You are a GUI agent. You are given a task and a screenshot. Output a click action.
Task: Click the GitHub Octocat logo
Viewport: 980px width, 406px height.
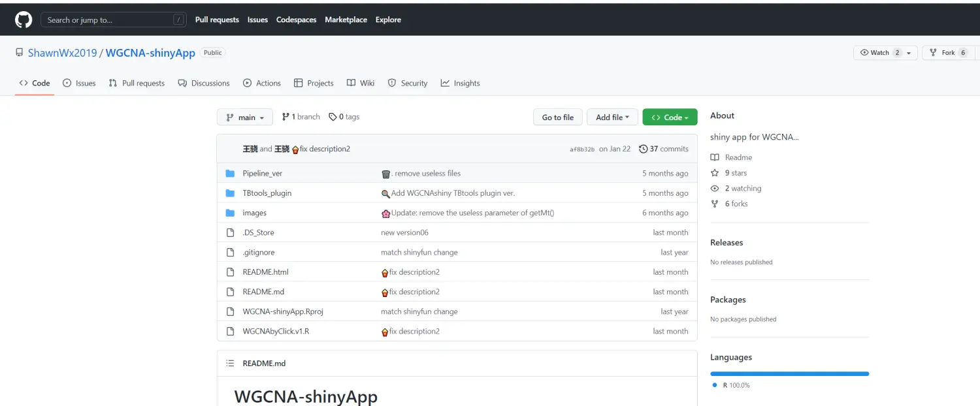[x=24, y=20]
